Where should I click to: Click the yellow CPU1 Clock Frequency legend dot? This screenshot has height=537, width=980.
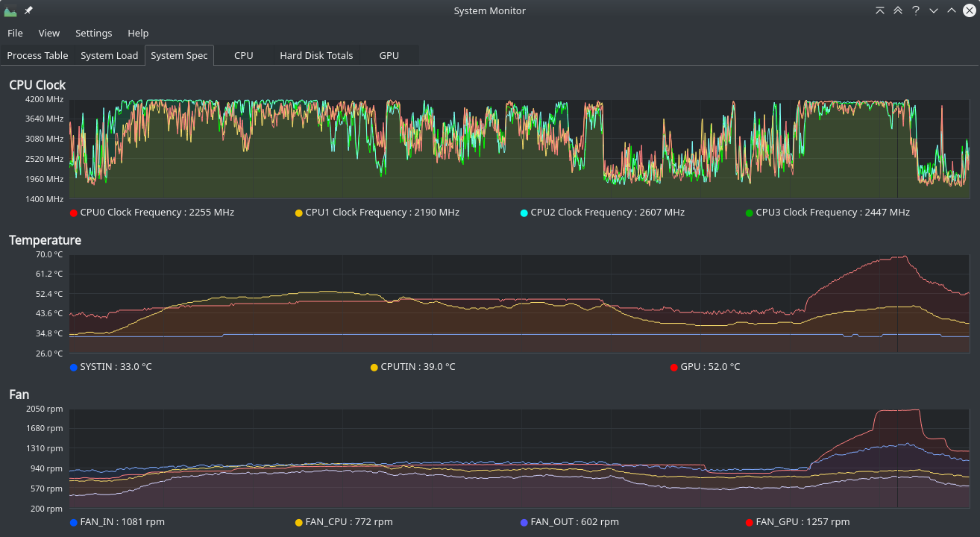click(299, 213)
